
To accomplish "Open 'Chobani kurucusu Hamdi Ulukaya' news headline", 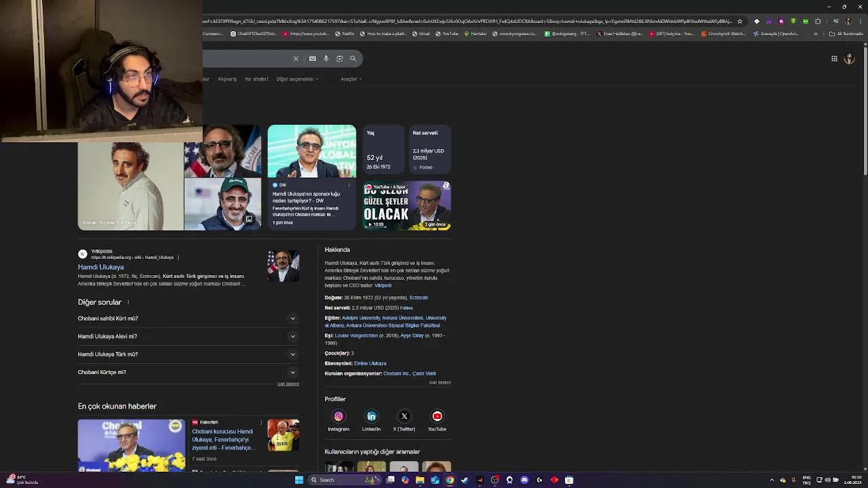I will click(x=223, y=439).
